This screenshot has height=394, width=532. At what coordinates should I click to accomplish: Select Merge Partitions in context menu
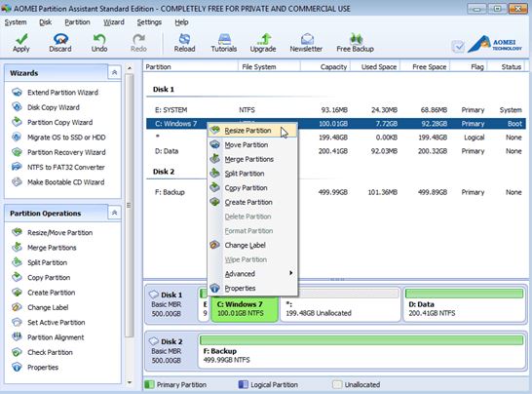(252, 159)
